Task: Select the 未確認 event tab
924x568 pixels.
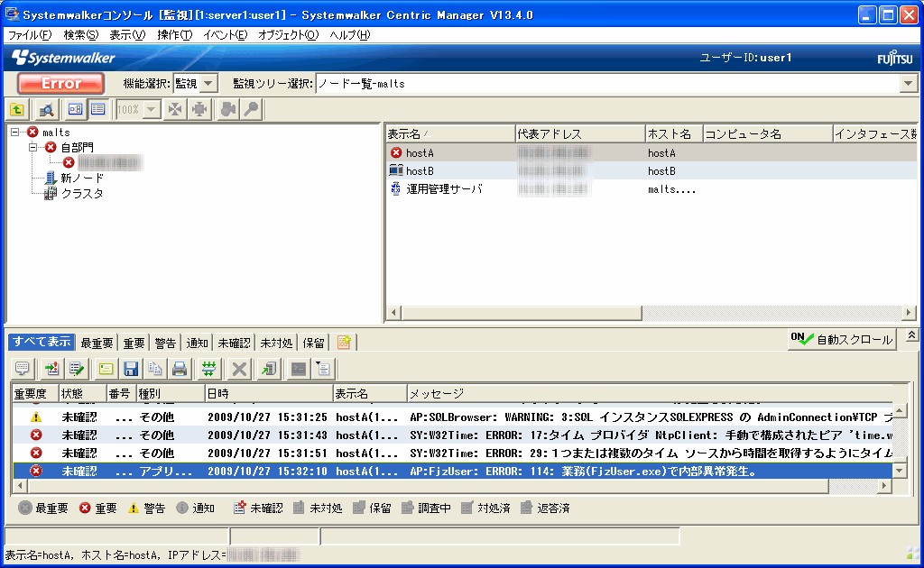Action: pyautogui.click(x=234, y=343)
